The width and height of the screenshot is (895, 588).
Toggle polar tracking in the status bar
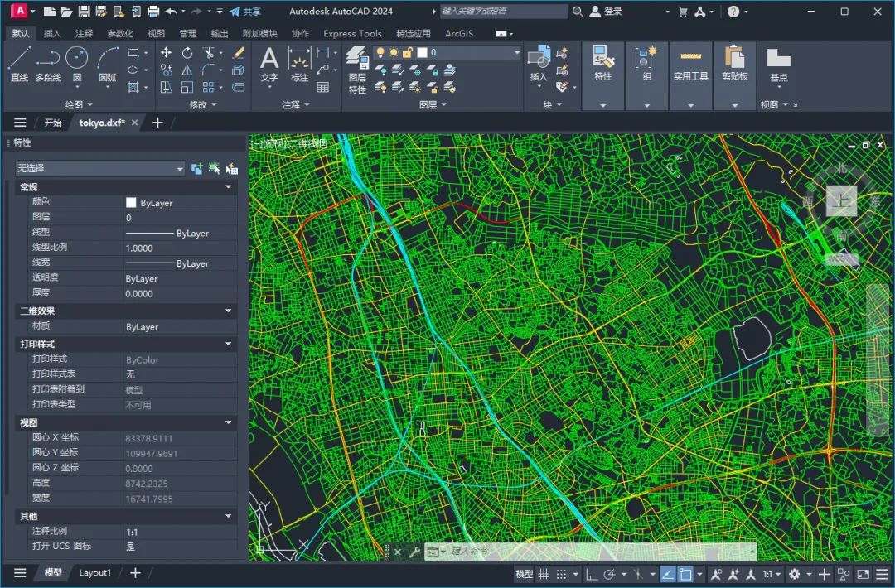(x=610, y=574)
